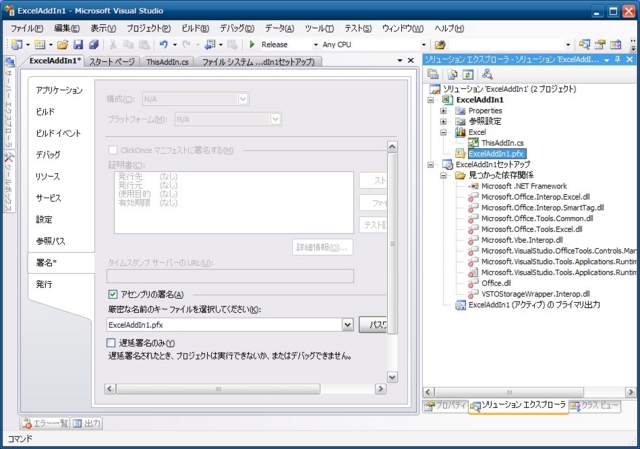The width and height of the screenshot is (640, 449).
Task: Open Server Explorer side tab
Action: click(x=9, y=103)
